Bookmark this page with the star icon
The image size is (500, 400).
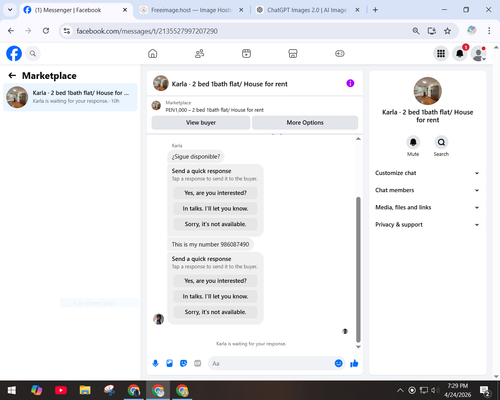[447, 31]
